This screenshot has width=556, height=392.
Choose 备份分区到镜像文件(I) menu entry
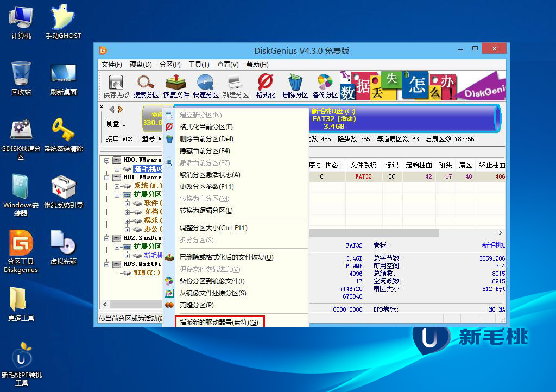click(236, 281)
